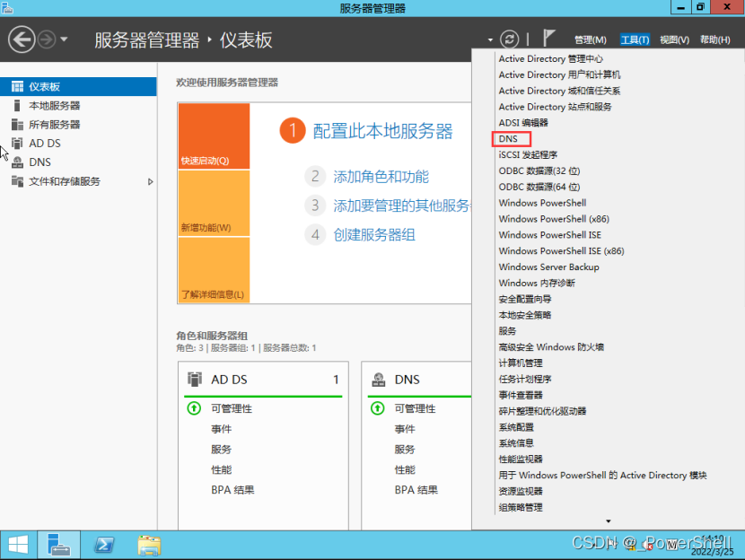Open the 视图(V) menu
Image resolution: width=745 pixels, height=560 pixels.
[674, 39]
